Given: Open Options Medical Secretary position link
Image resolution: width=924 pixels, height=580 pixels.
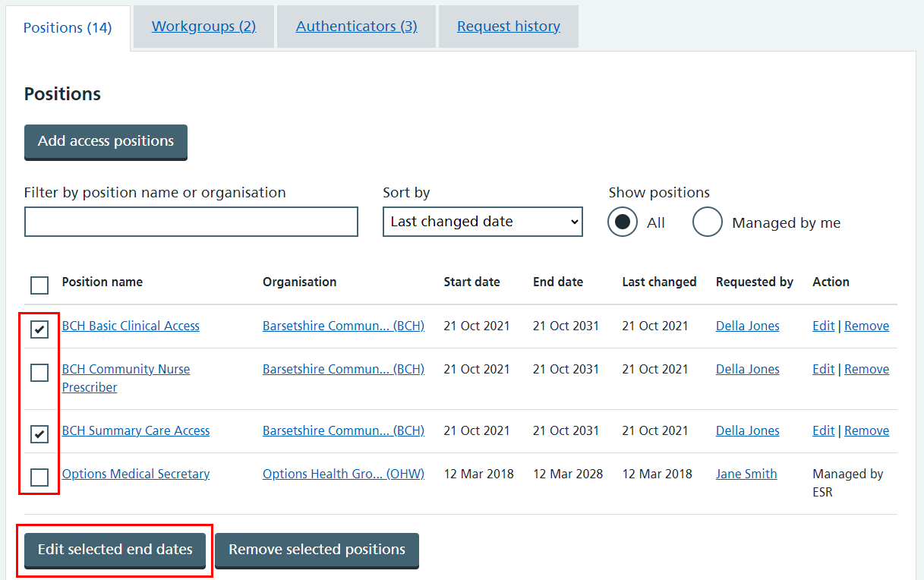Looking at the screenshot, I should tap(136, 474).
